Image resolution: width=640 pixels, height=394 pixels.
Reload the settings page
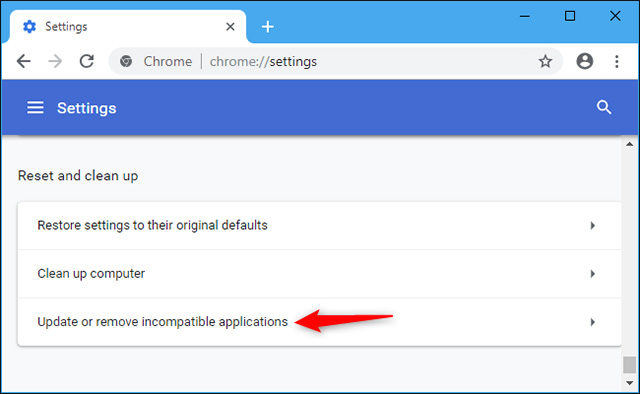[87, 61]
